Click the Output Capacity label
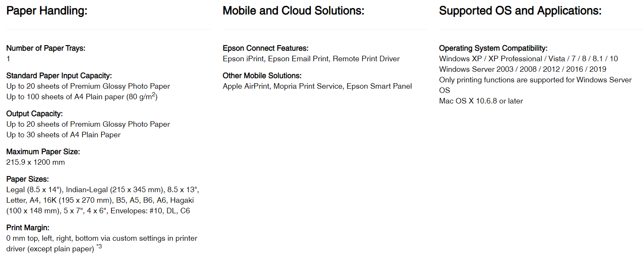This screenshot has width=644, height=261. pos(35,114)
